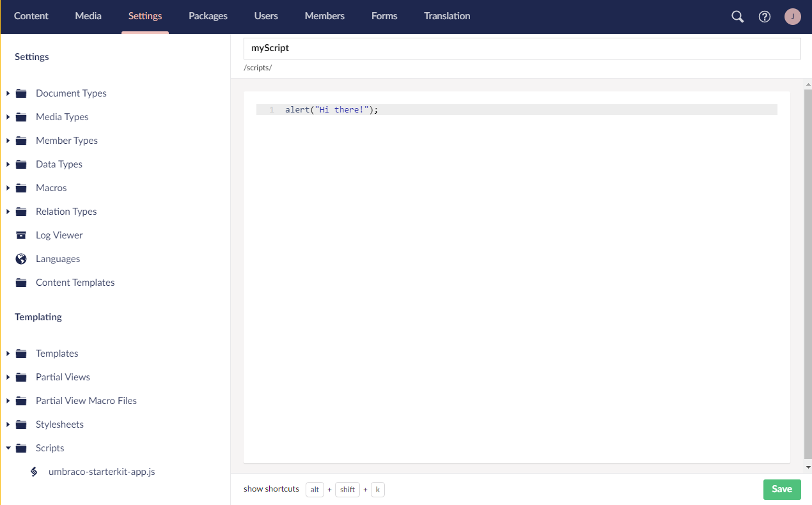Select the Settings section tab

tap(145, 16)
